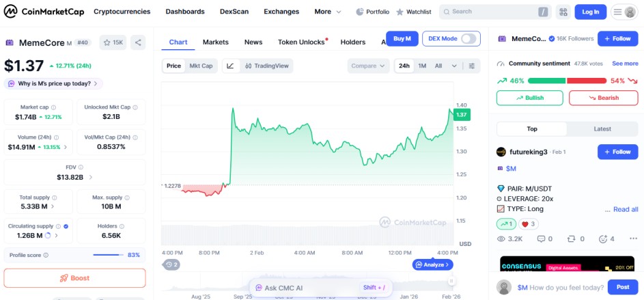Select the All time range
The width and height of the screenshot is (644, 300).
coord(438,66)
